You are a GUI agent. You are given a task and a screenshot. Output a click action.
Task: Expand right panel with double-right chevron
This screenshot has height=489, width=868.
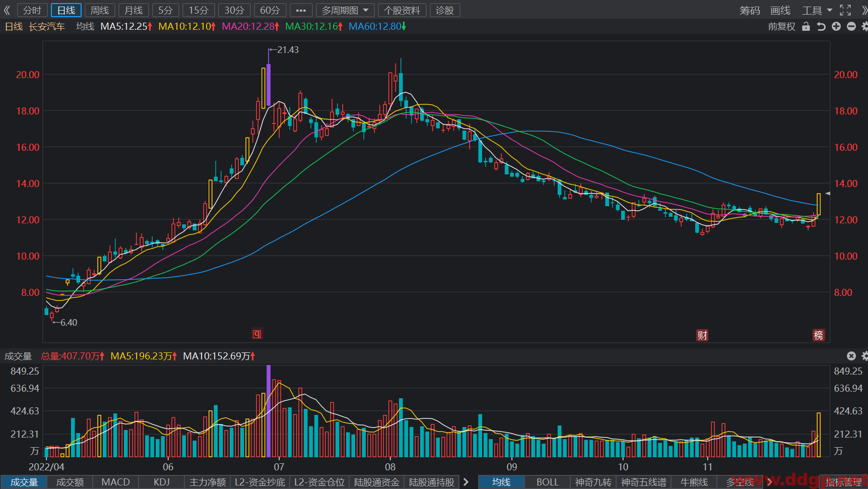point(864,10)
